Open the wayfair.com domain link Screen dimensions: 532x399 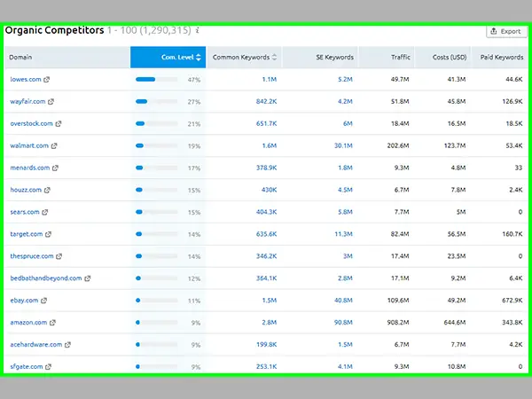click(x=27, y=101)
